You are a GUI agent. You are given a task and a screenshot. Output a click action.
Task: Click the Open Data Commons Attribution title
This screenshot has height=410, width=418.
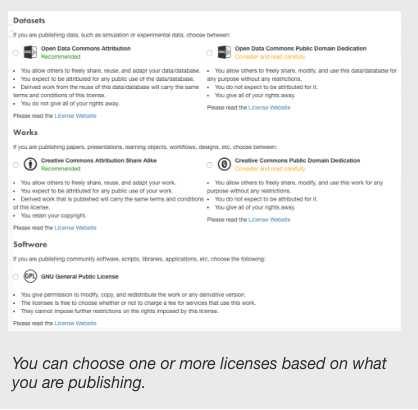pyautogui.click(x=86, y=48)
